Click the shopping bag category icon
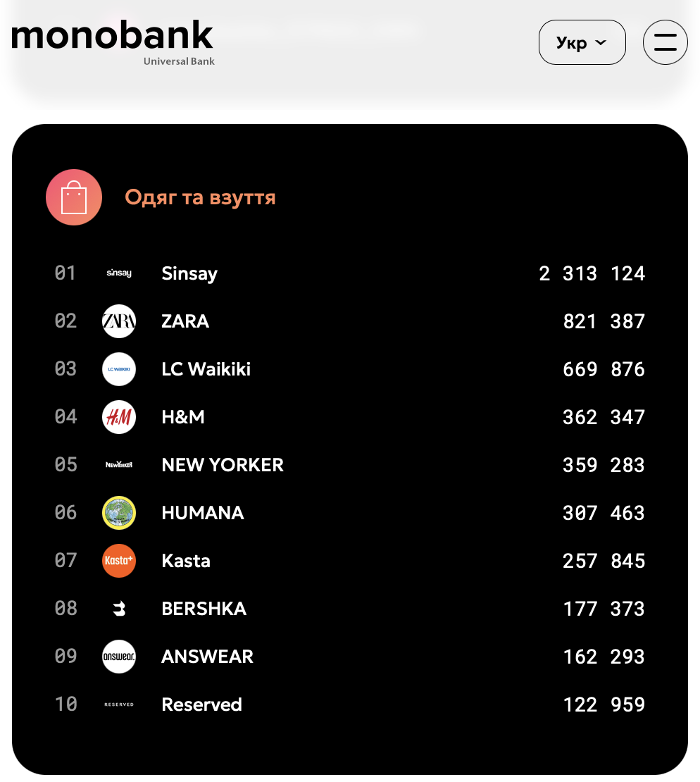700x782 pixels. coord(74,197)
